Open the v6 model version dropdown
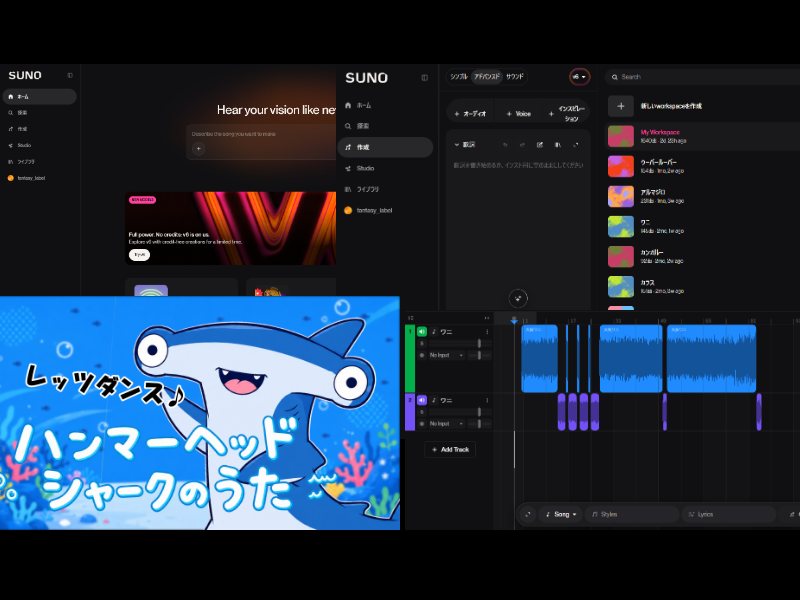Viewport: 800px width, 600px height. [x=579, y=77]
